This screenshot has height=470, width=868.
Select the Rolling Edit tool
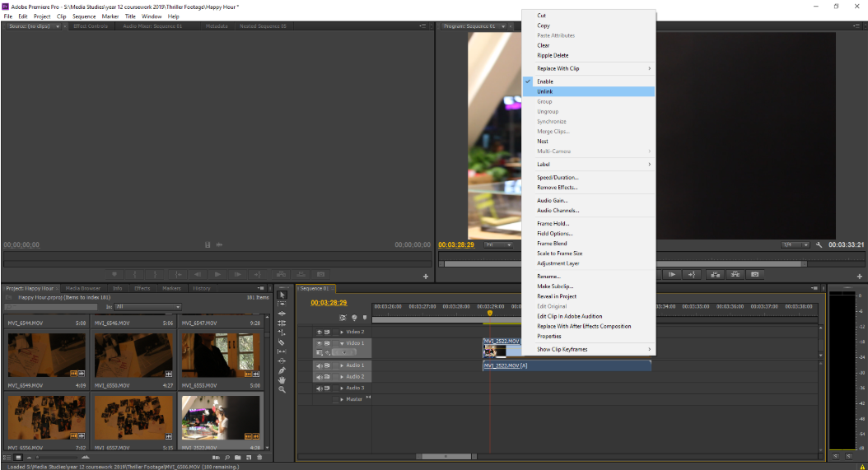282,323
